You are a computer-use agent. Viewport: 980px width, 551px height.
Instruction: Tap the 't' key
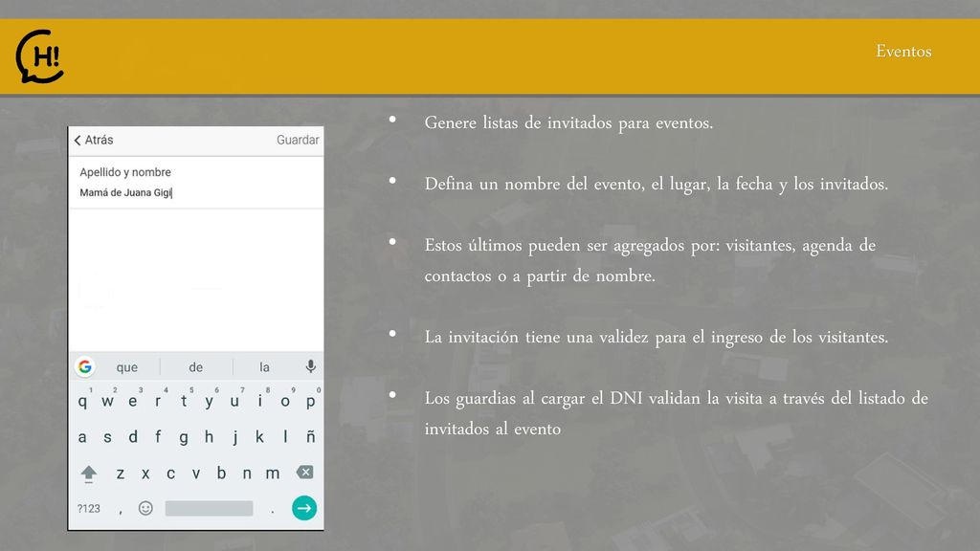point(184,401)
